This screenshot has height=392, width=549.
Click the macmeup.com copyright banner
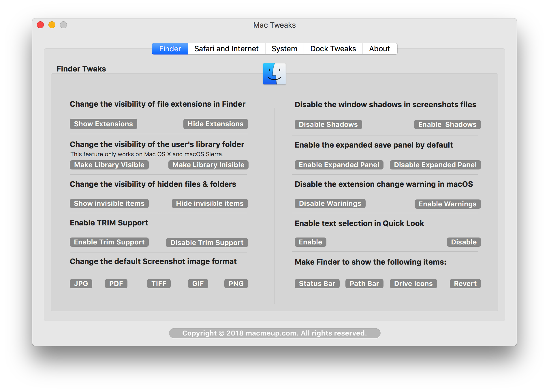click(x=274, y=333)
